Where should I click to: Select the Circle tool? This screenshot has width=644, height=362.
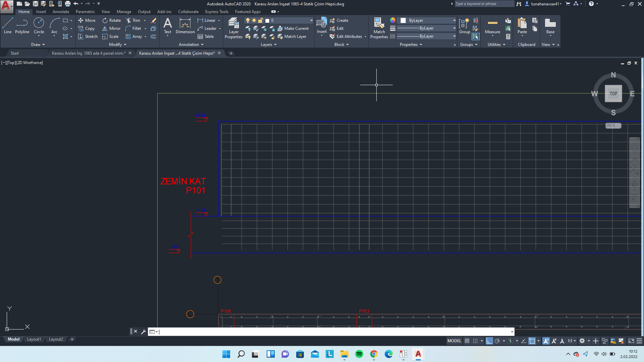click(x=39, y=26)
